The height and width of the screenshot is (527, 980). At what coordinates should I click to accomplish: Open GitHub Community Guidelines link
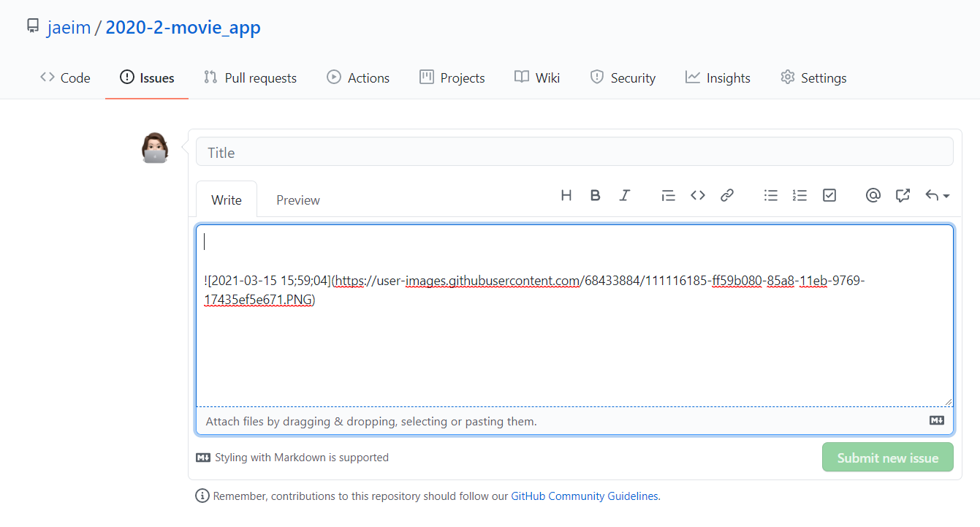coord(584,496)
